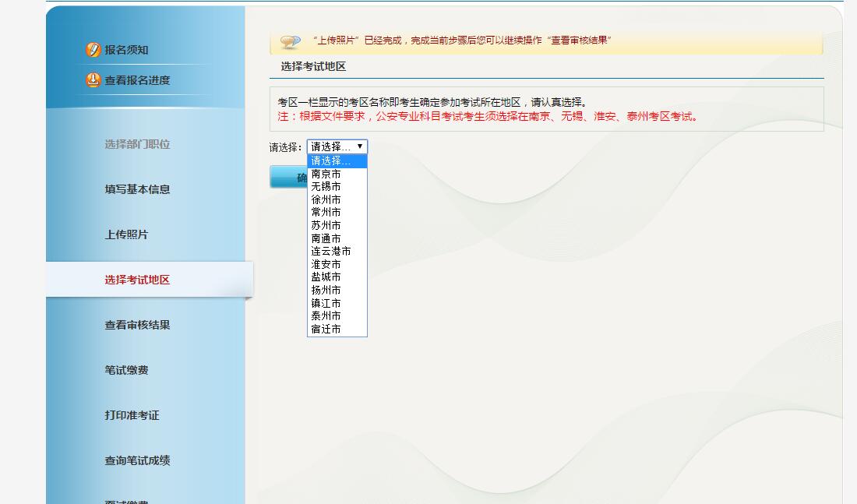Viewport: 857px width, 504px height.
Task: Go to 查看审核结果 step
Action: point(137,326)
